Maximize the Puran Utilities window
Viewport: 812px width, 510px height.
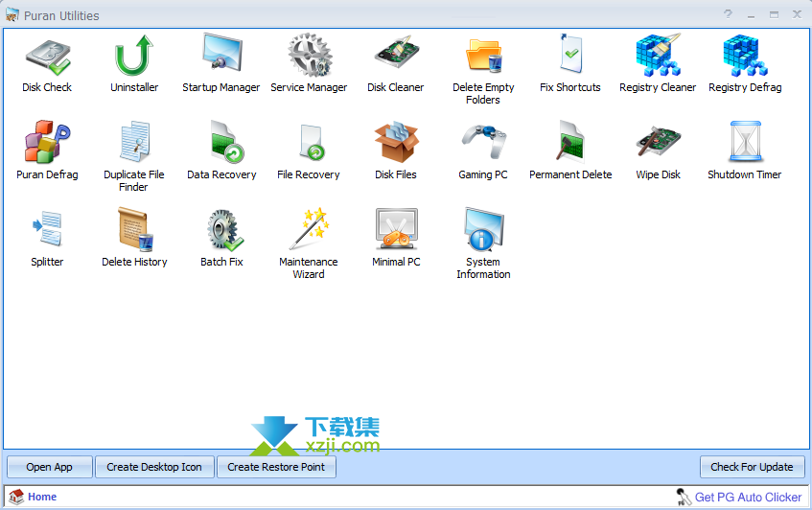(774, 15)
